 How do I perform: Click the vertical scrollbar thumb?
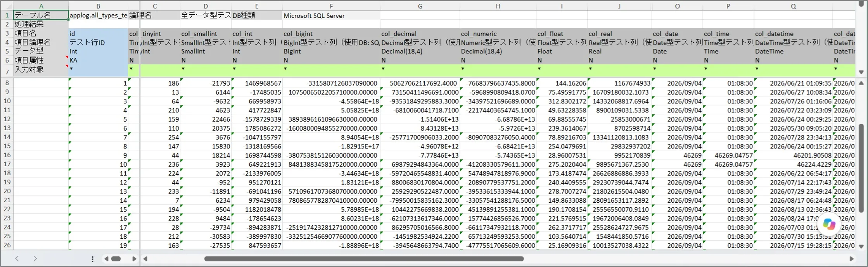pyautogui.click(x=861, y=168)
